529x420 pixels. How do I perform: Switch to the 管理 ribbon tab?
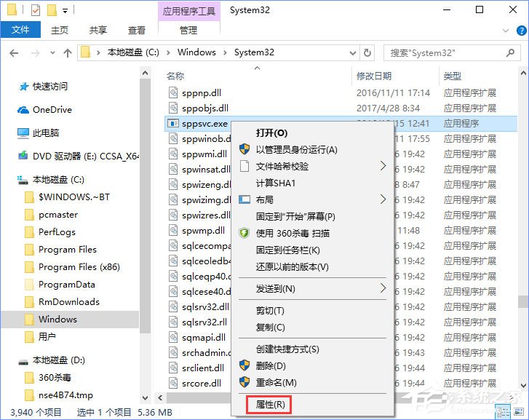pyautogui.click(x=188, y=30)
